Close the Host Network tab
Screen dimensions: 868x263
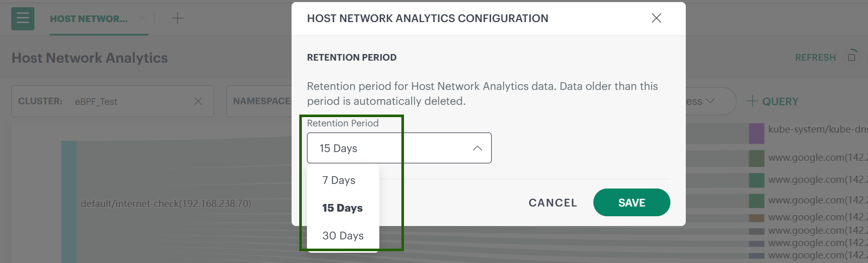pos(142,18)
